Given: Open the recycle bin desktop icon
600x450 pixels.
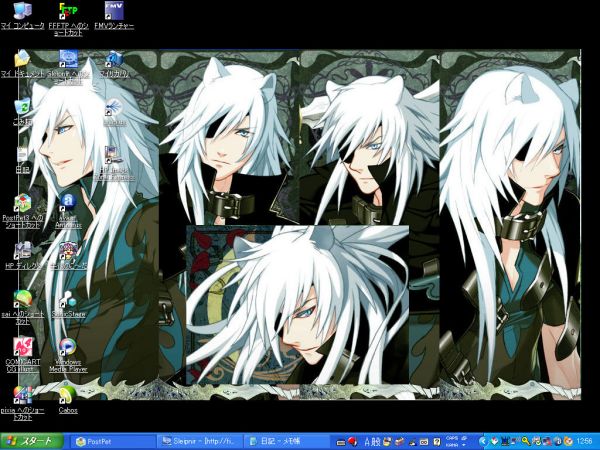Looking at the screenshot, I should (x=22, y=107).
